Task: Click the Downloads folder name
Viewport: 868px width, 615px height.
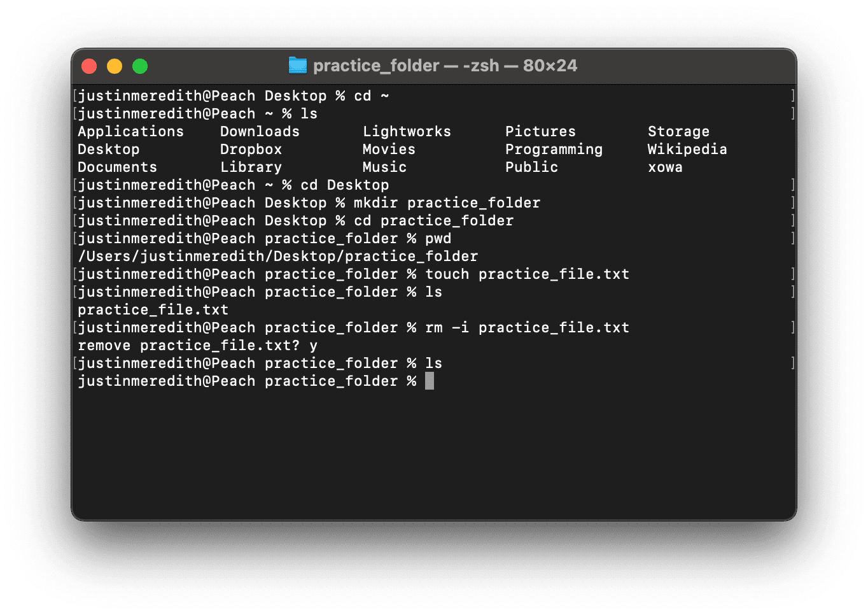Action: (260, 131)
